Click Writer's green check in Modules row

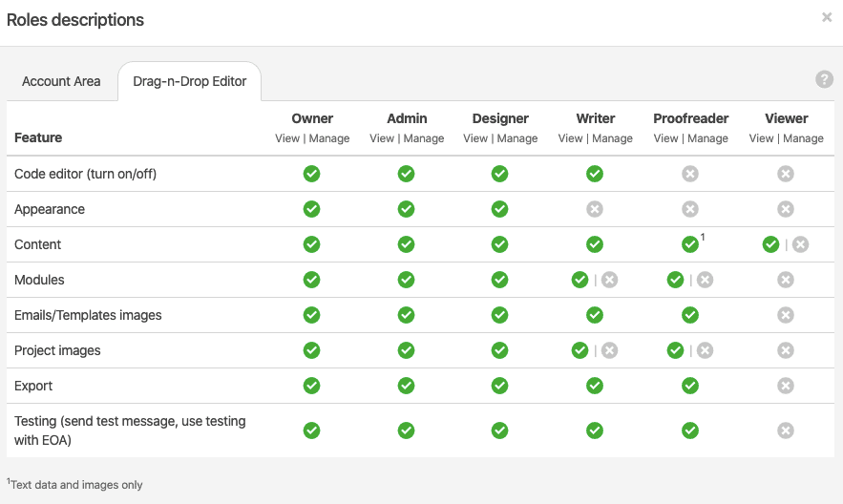pos(580,280)
